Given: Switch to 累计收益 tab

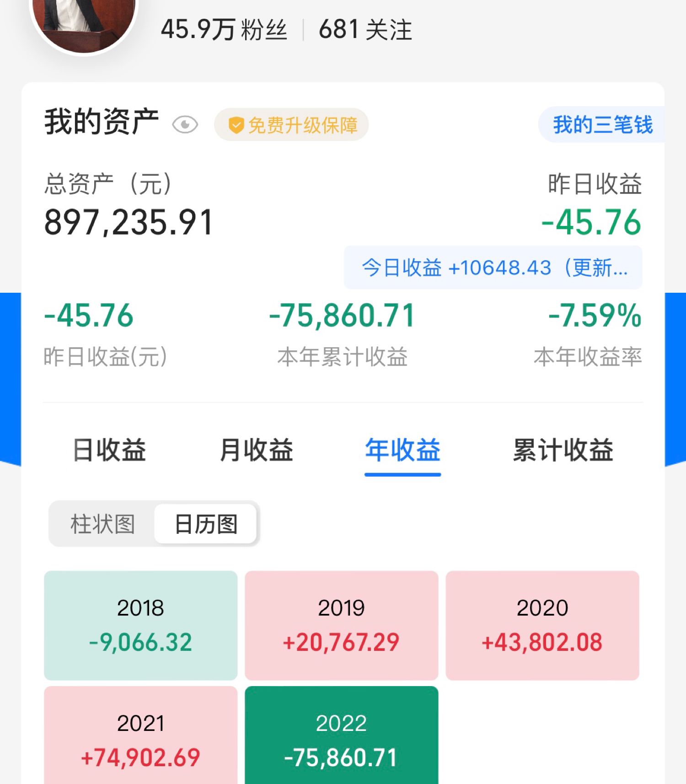Looking at the screenshot, I should click(563, 450).
